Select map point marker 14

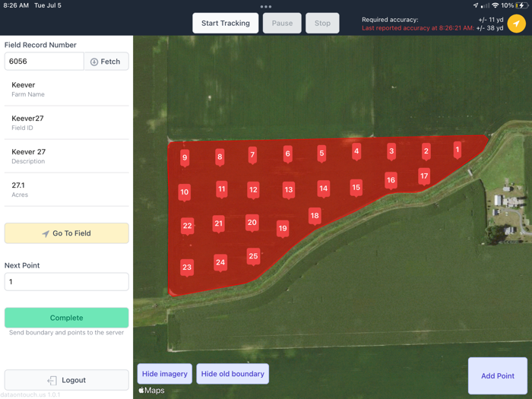323,189
